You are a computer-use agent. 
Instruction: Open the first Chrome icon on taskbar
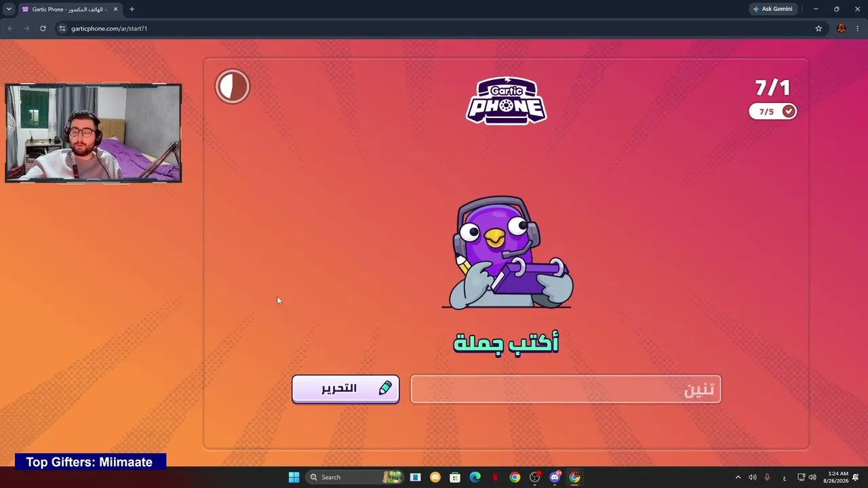(x=515, y=477)
